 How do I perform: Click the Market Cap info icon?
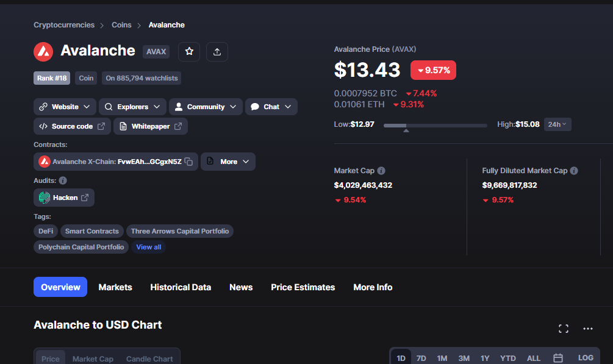coord(381,171)
